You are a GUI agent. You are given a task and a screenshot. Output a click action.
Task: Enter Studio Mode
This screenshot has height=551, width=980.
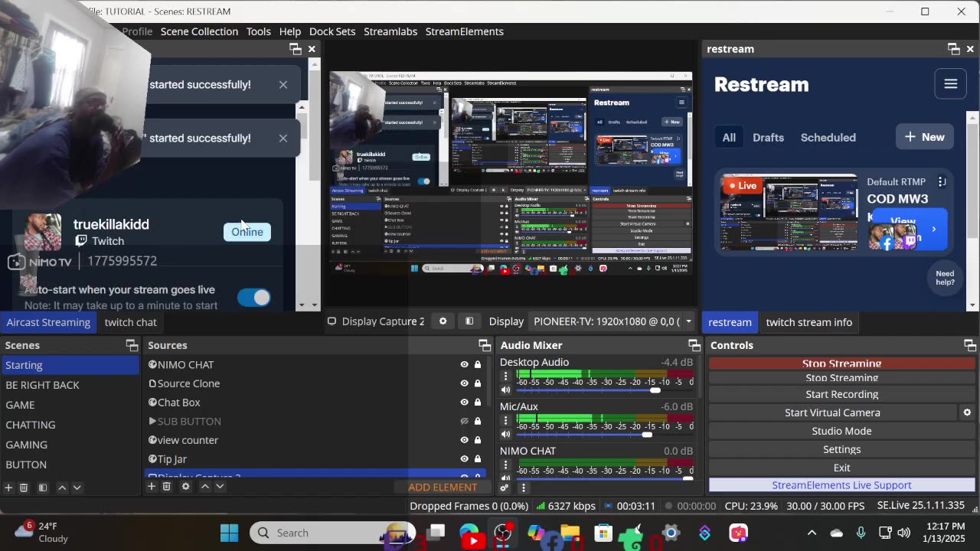841,431
